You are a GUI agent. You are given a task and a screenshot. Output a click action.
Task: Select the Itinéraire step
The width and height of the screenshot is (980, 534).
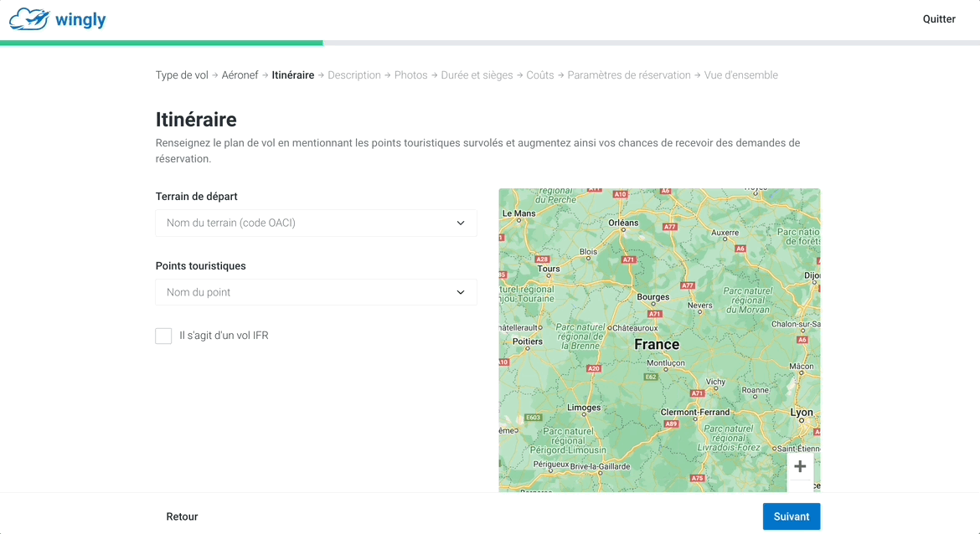293,75
